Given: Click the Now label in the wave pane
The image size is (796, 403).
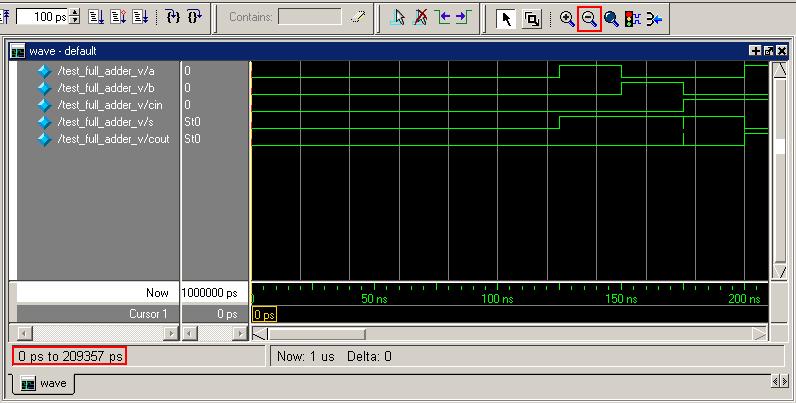Looking at the screenshot, I should pyautogui.click(x=157, y=293).
